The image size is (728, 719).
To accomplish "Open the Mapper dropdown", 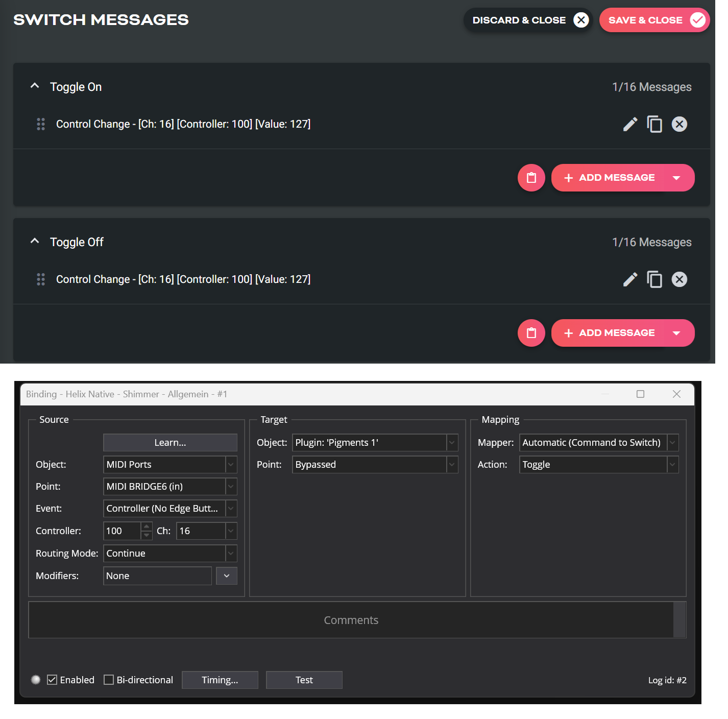I will point(672,443).
